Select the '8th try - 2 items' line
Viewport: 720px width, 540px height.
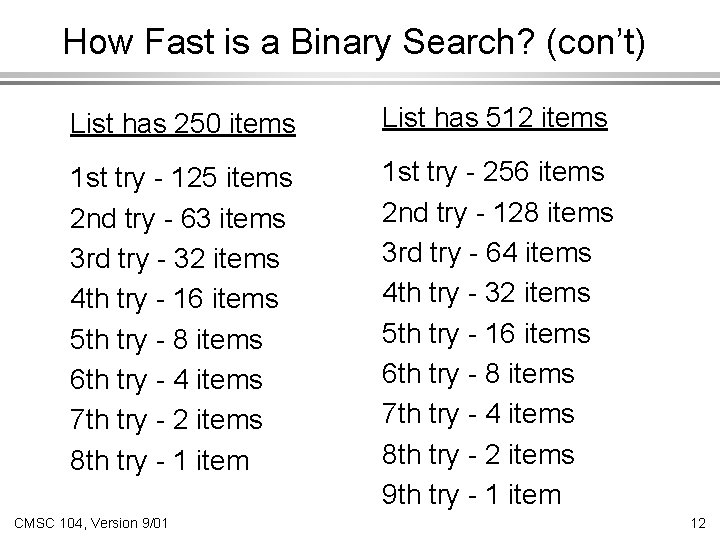479,454
